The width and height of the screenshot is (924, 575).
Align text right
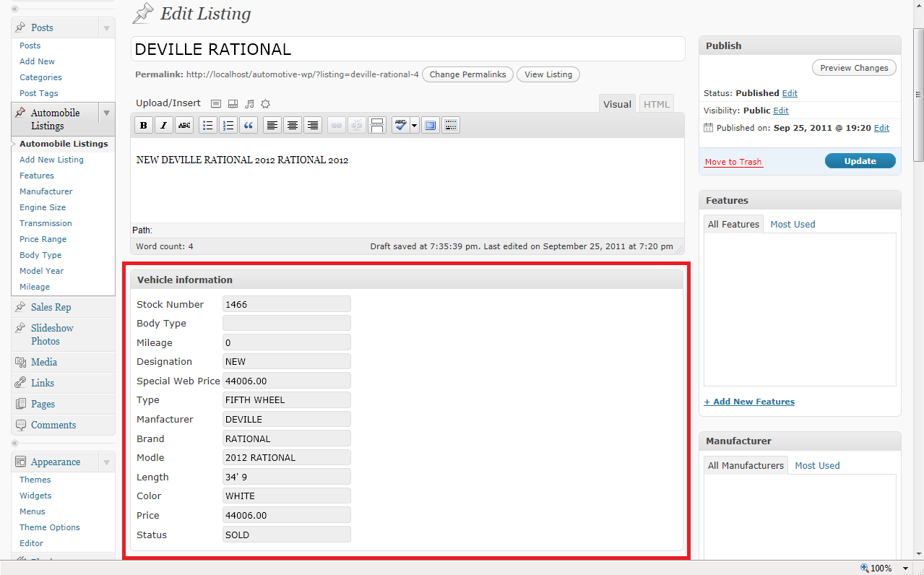pyautogui.click(x=313, y=126)
